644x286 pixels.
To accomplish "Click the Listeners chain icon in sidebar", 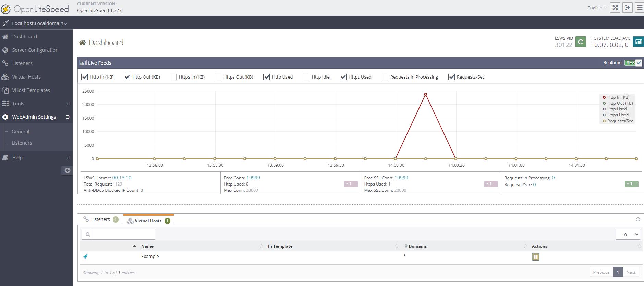I will click(5, 63).
